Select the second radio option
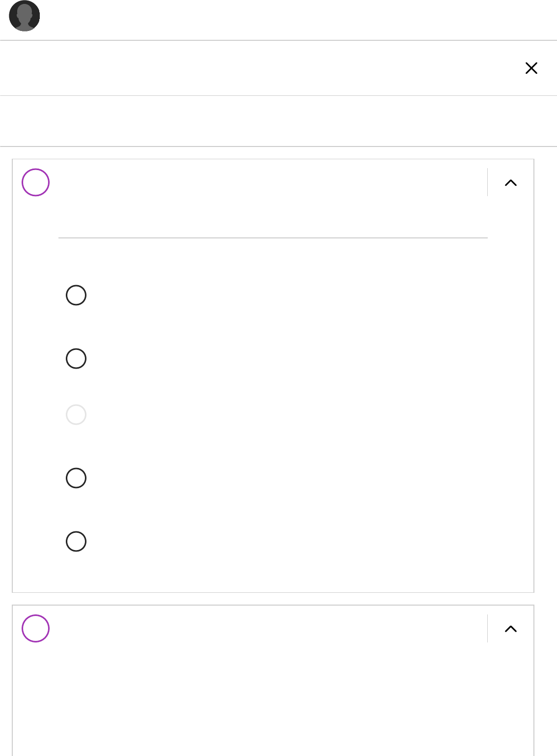The height and width of the screenshot is (756, 557). click(76, 359)
